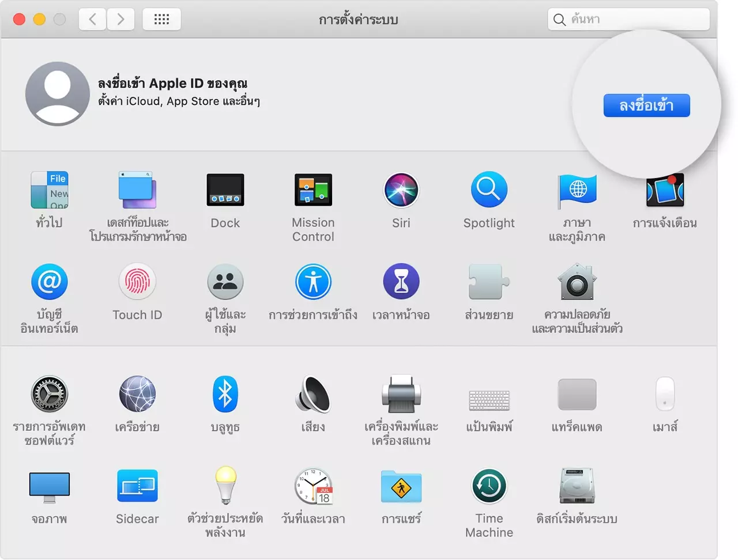Open Sharing (การแชร์) preferences
Viewport: 738px width, 560px height.
pyautogui.click(x=401, y=487)
